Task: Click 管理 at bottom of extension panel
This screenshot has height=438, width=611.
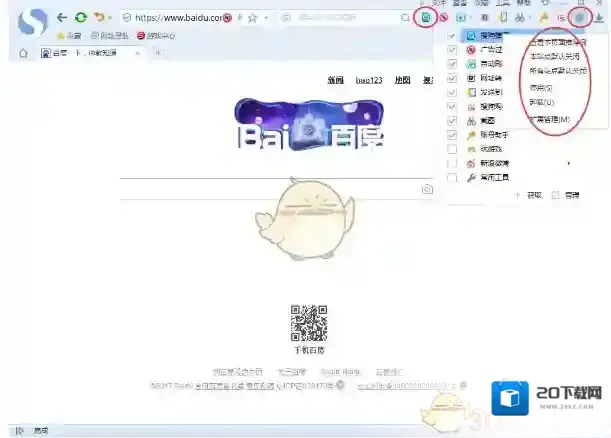Action: point(566,195)
